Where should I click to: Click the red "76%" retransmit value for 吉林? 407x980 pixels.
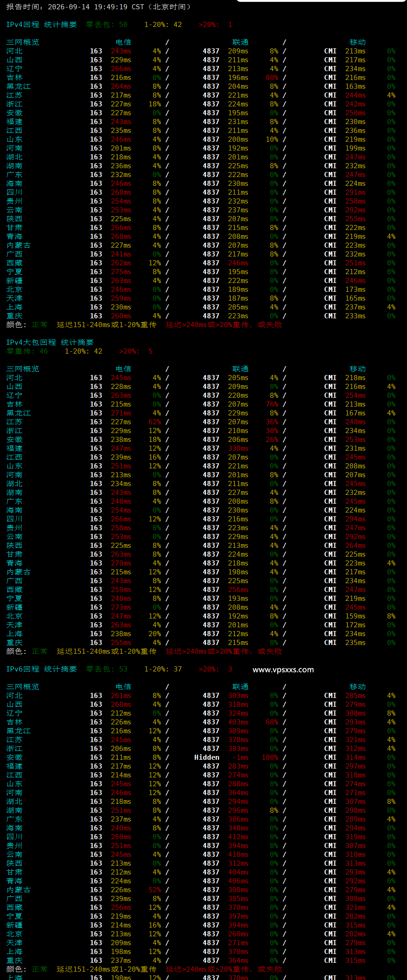tap(272, 404)
